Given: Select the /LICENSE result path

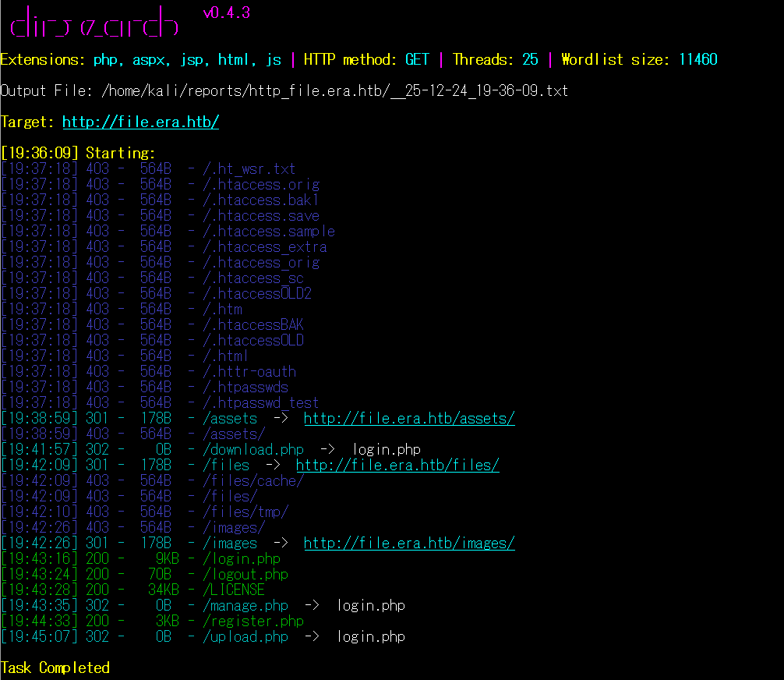Looking at the screenshot, I should click(234, 590).
